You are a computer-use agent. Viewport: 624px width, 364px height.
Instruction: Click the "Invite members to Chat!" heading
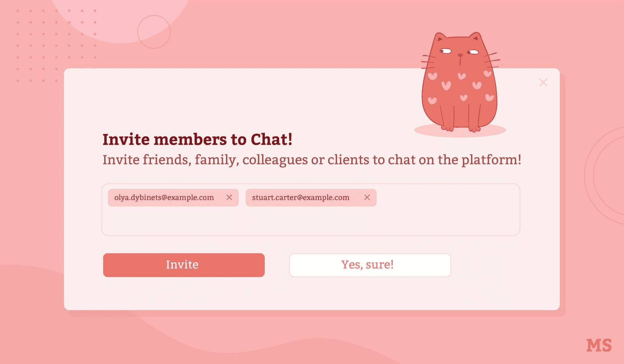197,140
